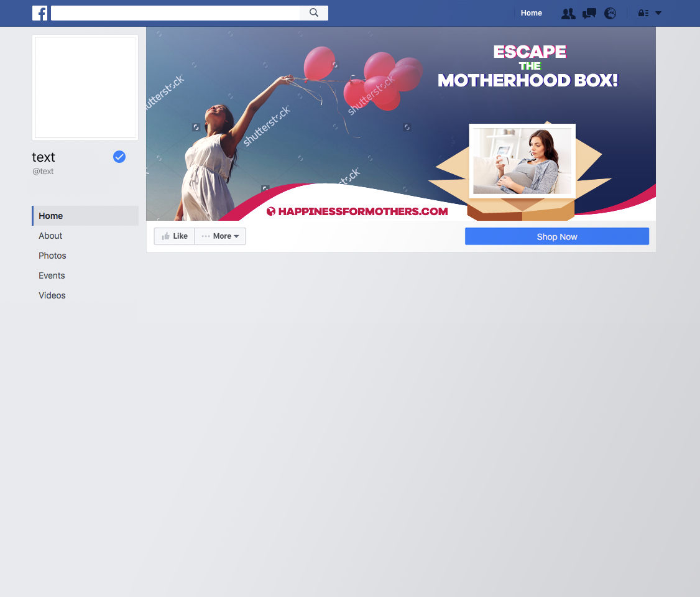This screenshot has height=597, width=700.
Task: Click the search magnifier icon
Action: (314, 13)
